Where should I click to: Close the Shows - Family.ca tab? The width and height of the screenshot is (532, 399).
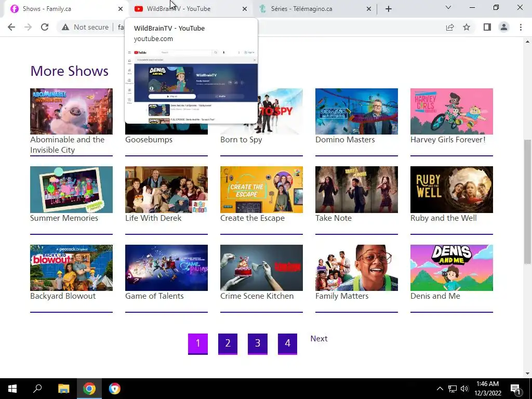pos(121,9)
